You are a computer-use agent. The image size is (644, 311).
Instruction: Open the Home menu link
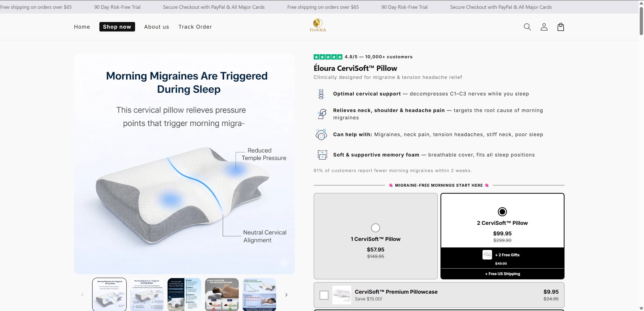tap(82, 27)
